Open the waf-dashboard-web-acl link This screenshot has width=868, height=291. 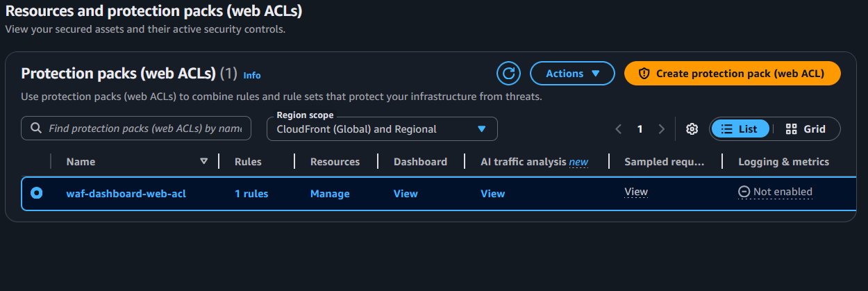126,194
